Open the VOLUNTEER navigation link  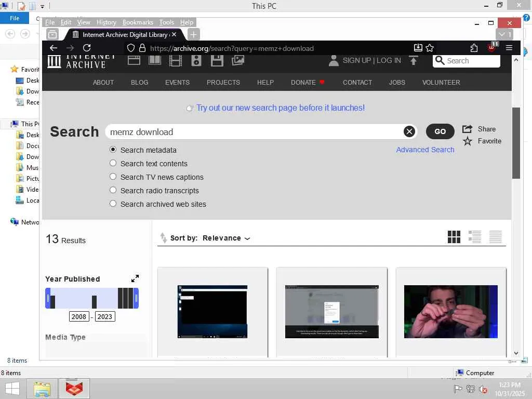click(441, 83)
